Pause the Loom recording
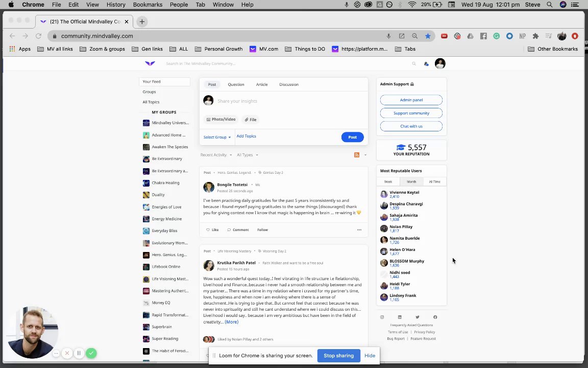The image size is (588, 368). pyautogui.click(x=79, y=353)
